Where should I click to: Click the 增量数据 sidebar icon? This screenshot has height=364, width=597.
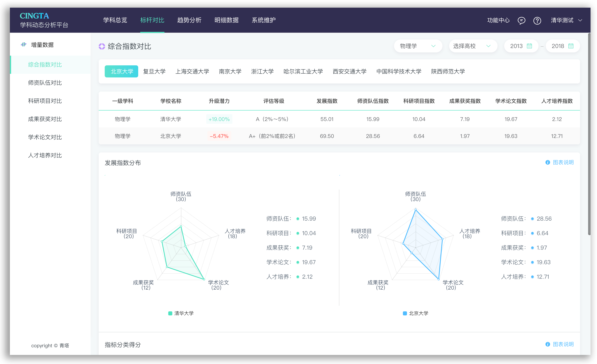(23, 45)
